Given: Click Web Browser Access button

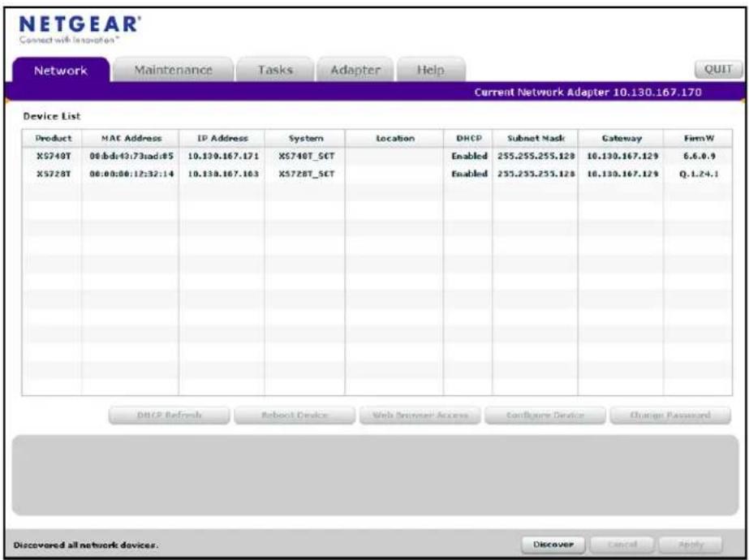Looking at the screenshot, I should (420, 416).
